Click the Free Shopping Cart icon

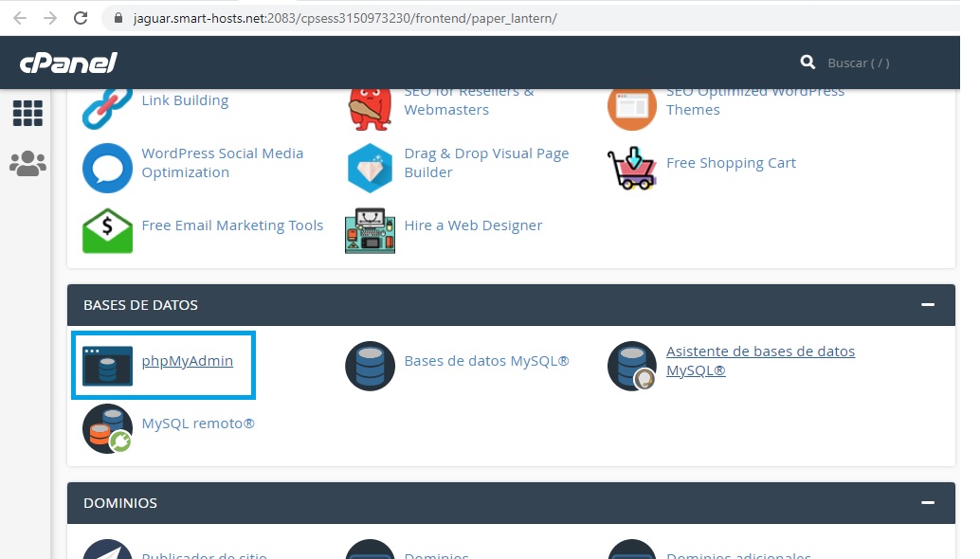632,168
